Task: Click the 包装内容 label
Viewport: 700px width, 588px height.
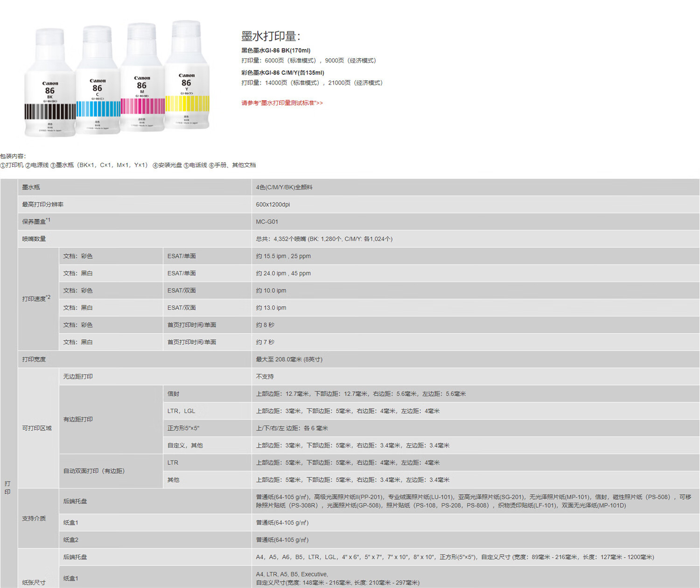Action: [13, 156]
